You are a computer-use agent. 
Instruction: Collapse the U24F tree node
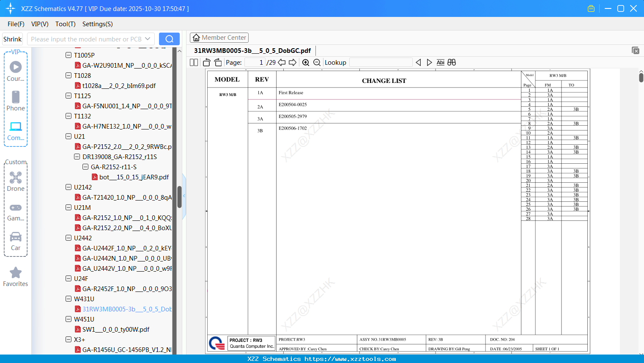[x=69, y=278]
